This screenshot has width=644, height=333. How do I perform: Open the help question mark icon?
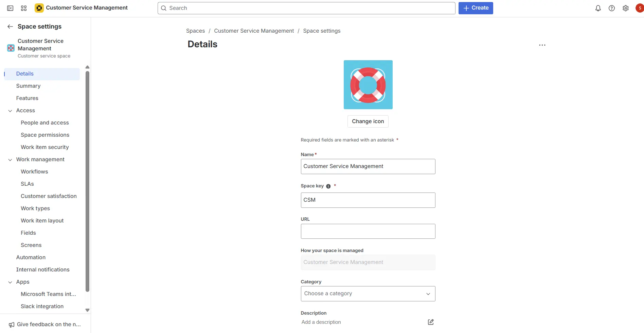pos(611,8)
